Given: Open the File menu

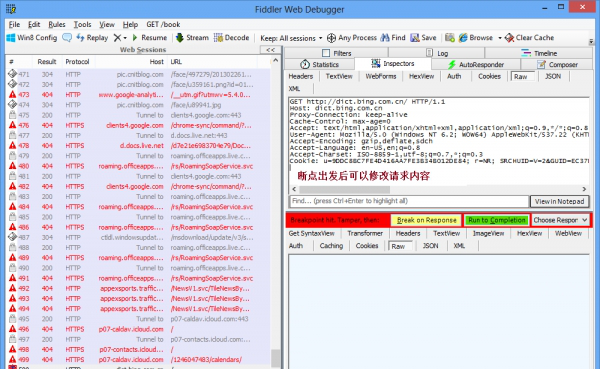Looking at the screenshot, I should pos(14,24).
